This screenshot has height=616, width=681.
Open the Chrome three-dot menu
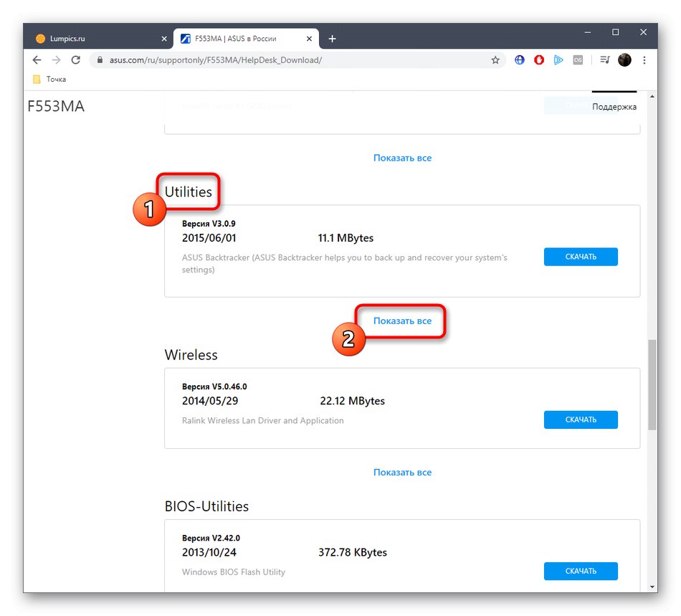(x=644, y=60)
